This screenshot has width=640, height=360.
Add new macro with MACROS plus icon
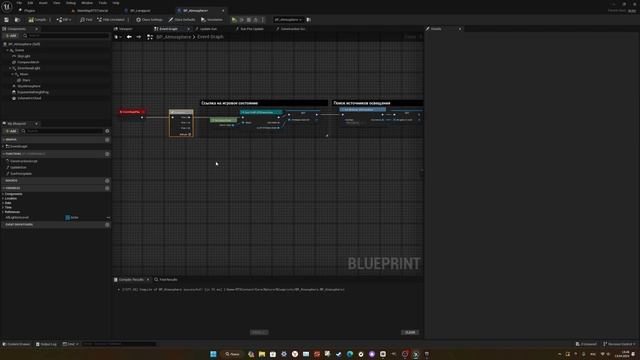click(107, 180)
